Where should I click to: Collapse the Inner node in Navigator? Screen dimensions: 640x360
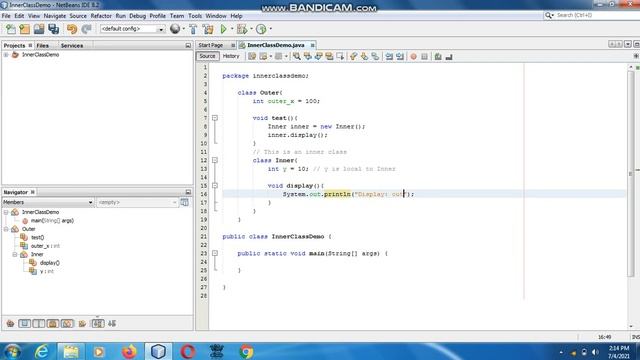[15, 254]
